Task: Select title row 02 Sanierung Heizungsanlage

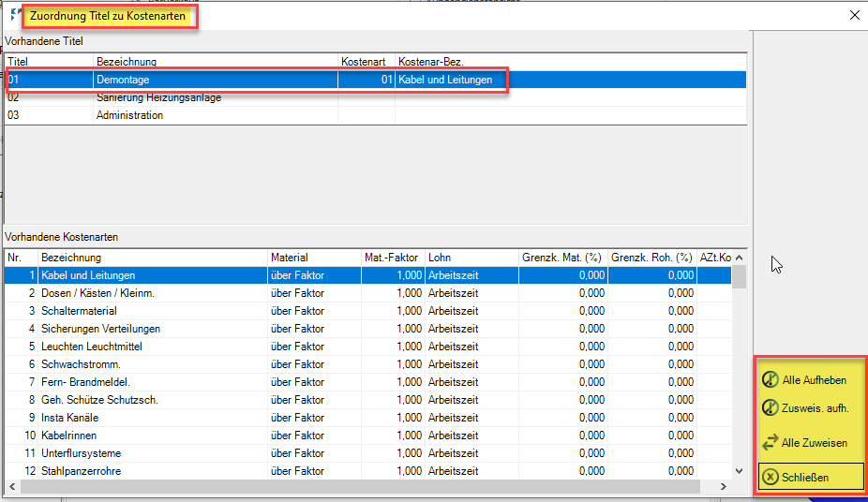Action: pyautogui.click(x=158, y=97)
